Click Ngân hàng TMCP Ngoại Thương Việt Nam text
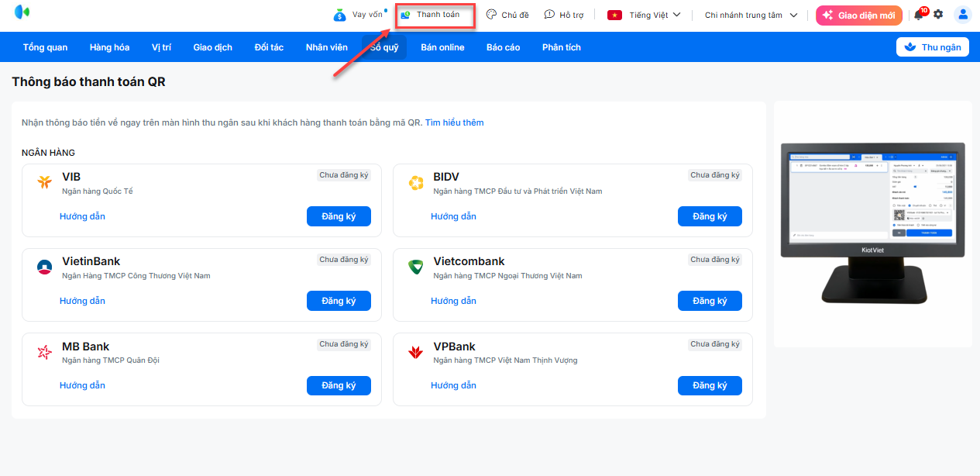 tap(508, 276)
